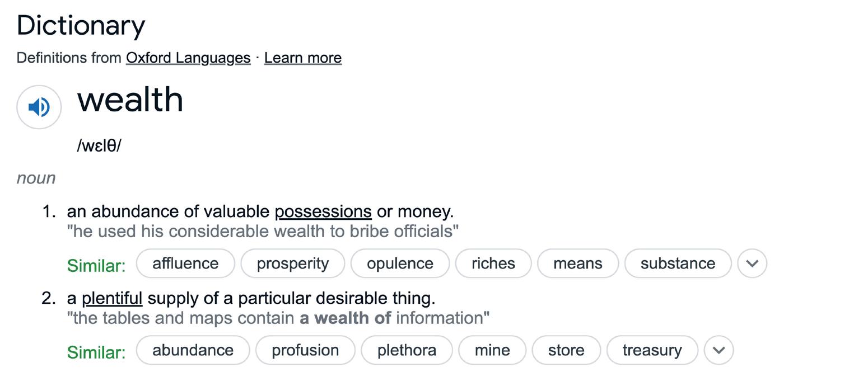
Task: Click the phonetic transcription /wɛlθ/
Action: [x=99, y=146]
